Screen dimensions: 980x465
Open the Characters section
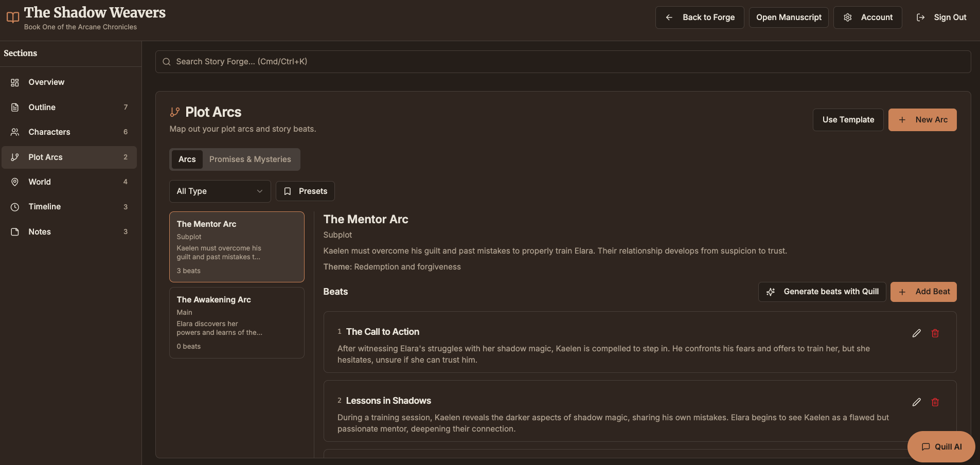click(x=69, y=132)
